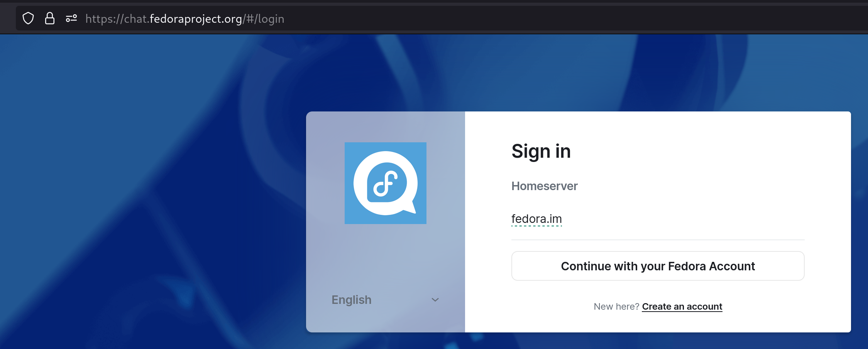Click the divider line under fedora.im
868x349 pixels.
(658, 240)
